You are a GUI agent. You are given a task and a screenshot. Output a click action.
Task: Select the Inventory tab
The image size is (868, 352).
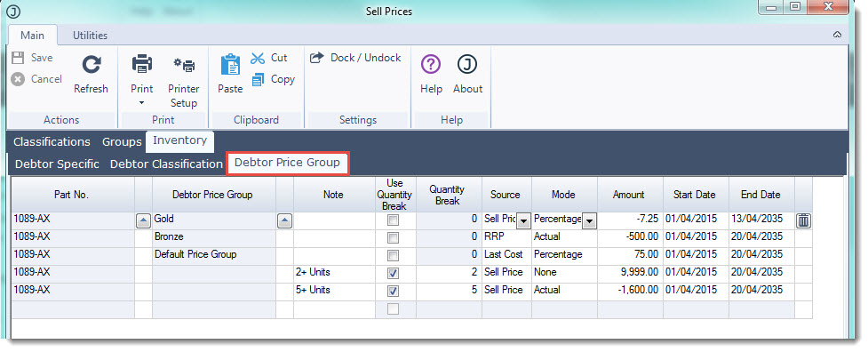(x=180, y=140)
